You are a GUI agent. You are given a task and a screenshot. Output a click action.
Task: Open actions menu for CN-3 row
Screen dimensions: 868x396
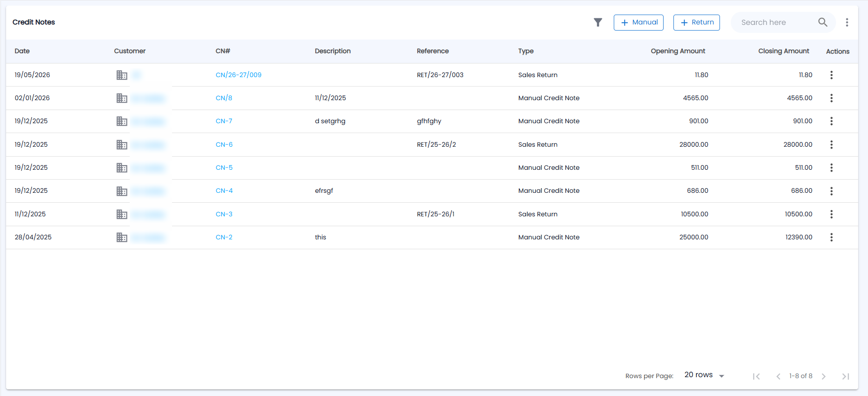(x=831, y=214)
